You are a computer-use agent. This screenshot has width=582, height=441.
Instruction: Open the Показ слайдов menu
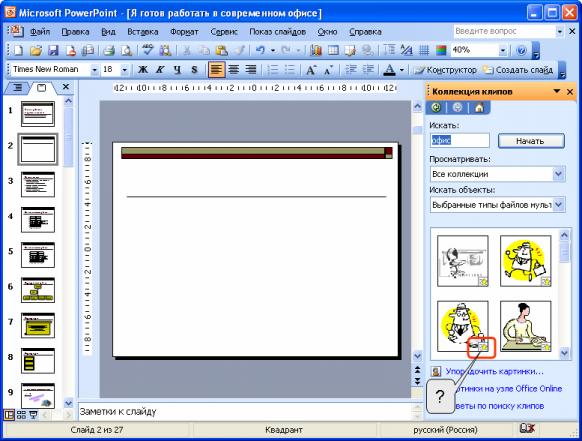(x=278, y=32)
